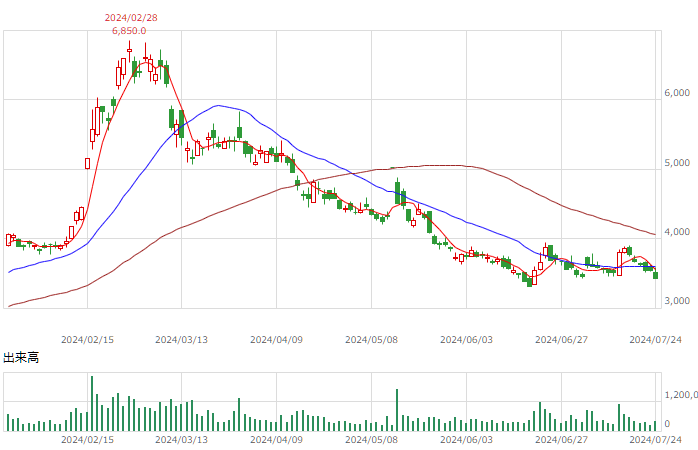The height and width of the screenshot is (450, 698).
Task: Click the tallest volume bar near 2024/02/15
Action: (92, 403)
